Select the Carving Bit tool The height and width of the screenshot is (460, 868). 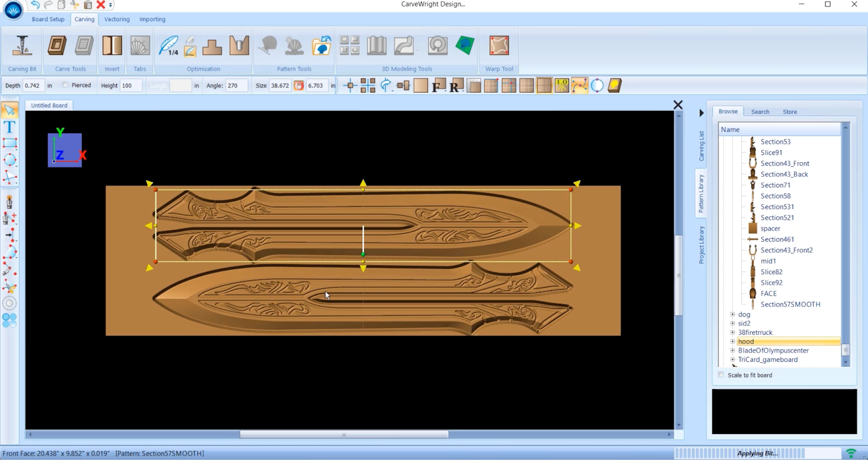tap(22, 47)
